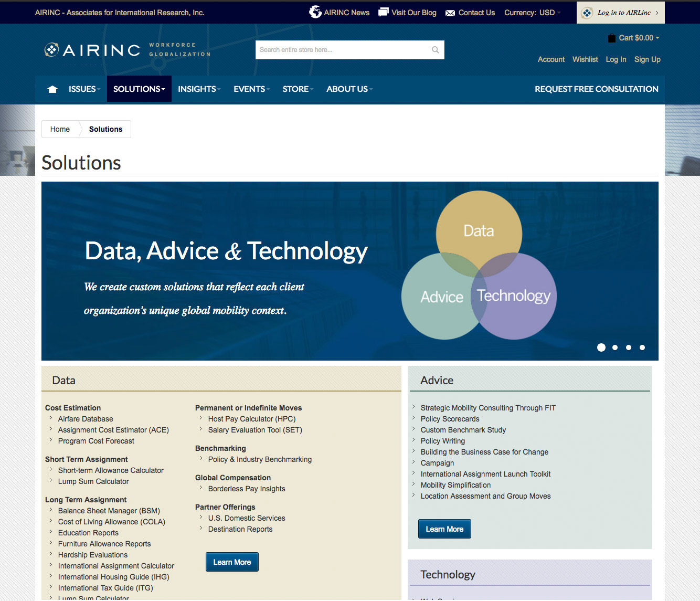The width and height of the screenshot is (700, 601).
Task: Open Host Pay Calculator (HPC)
Action: [x=252, y=419]
